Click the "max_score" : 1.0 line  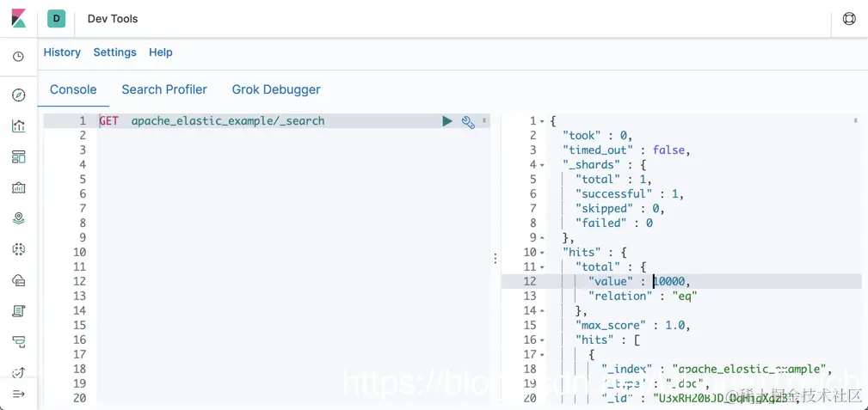click(633, 326)
